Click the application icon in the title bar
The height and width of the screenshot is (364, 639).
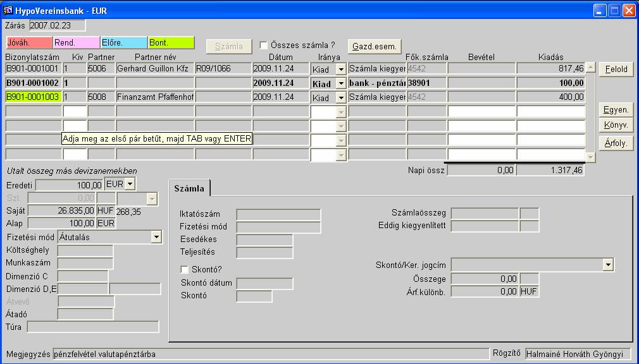(x=8, y=10)
